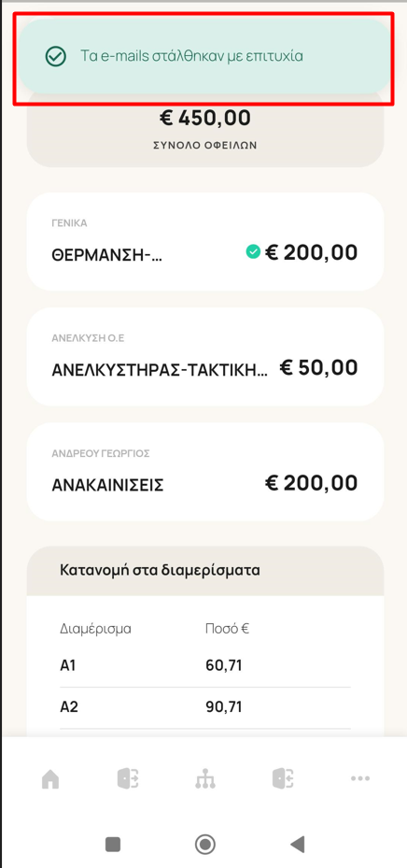Tap the hierarchy tree icon in bottom bar

pos(205,779)
